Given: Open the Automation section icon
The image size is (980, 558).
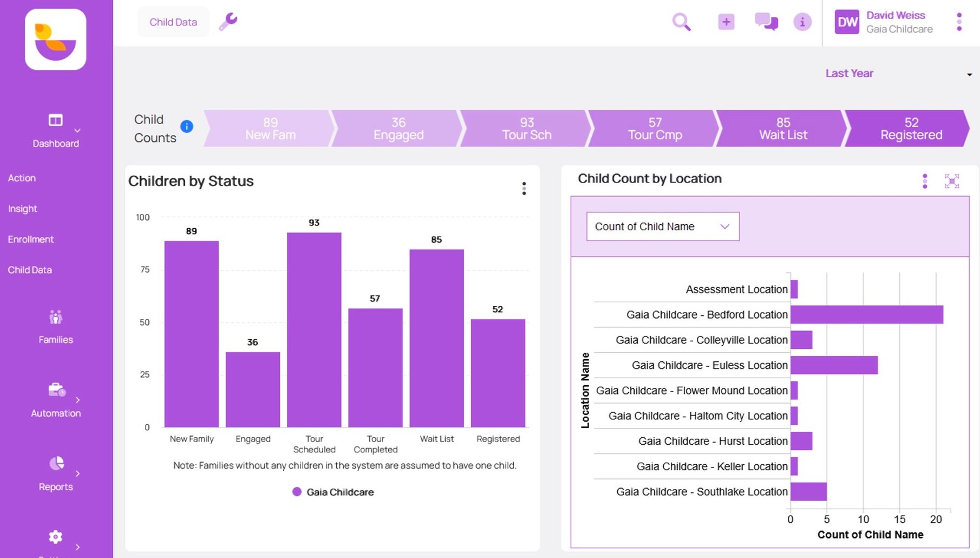Looking at the screenshot, I should (56, 389).
